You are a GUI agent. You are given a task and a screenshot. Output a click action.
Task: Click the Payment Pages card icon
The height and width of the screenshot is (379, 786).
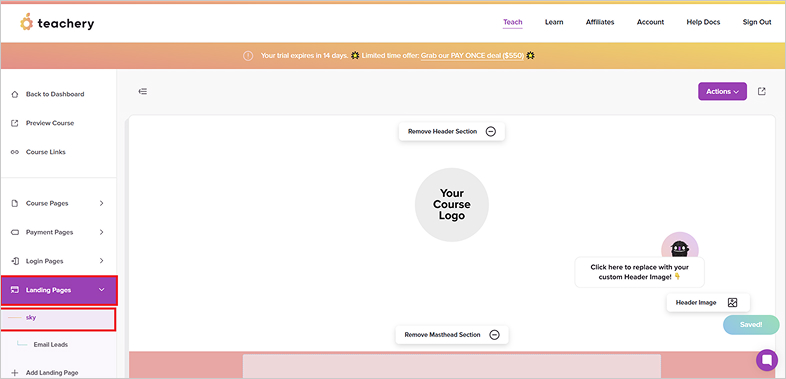pyautogui.click(x=15, y=233)
